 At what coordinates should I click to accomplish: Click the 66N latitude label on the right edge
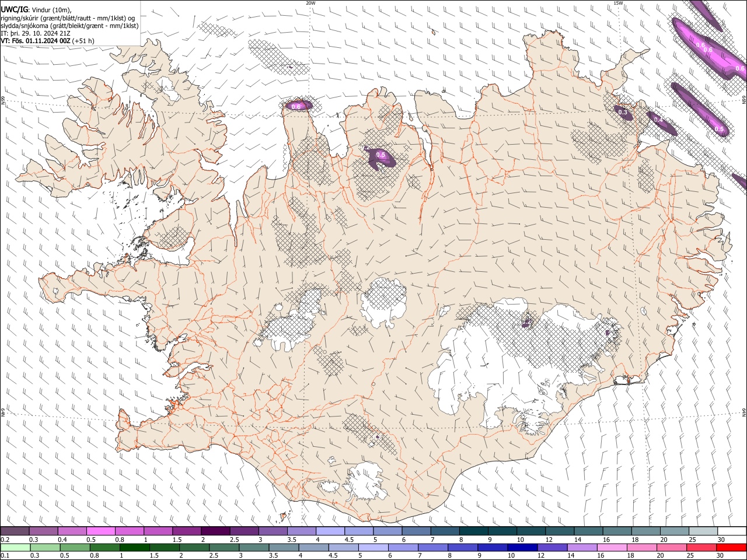(744, 100)
